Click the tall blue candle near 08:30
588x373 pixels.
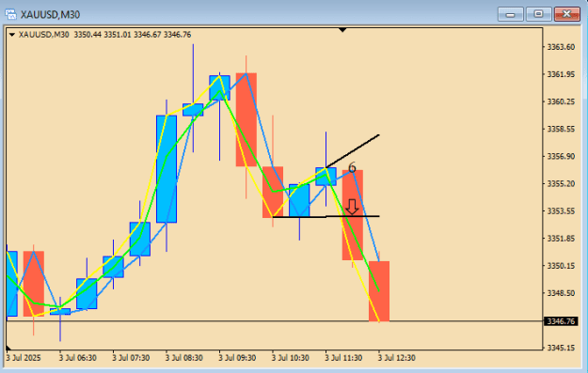[167, 169]
